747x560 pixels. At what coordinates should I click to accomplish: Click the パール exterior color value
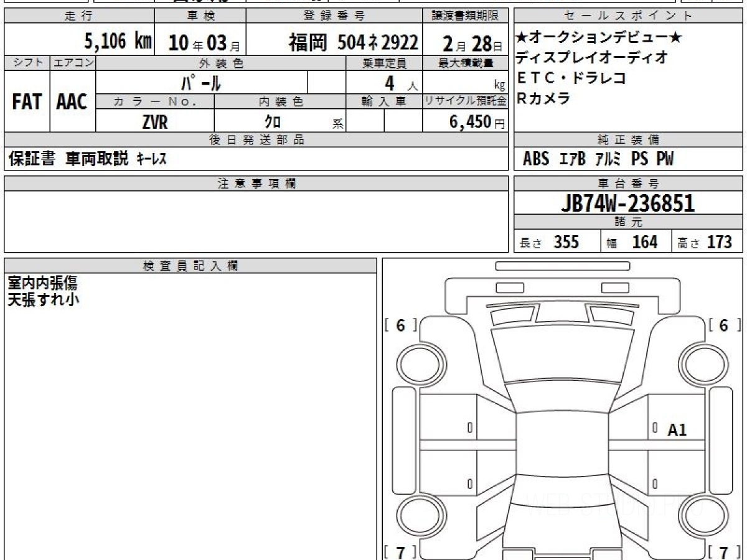tap(201, 82)
